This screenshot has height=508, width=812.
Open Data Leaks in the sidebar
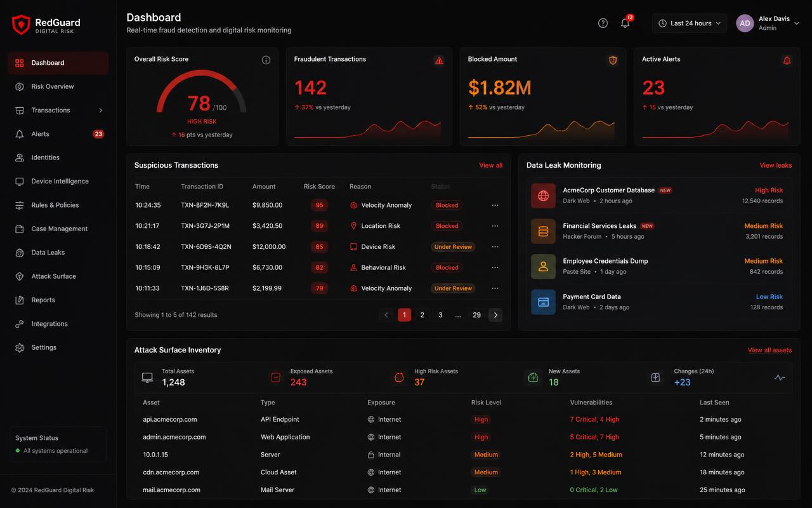[58, 253]
